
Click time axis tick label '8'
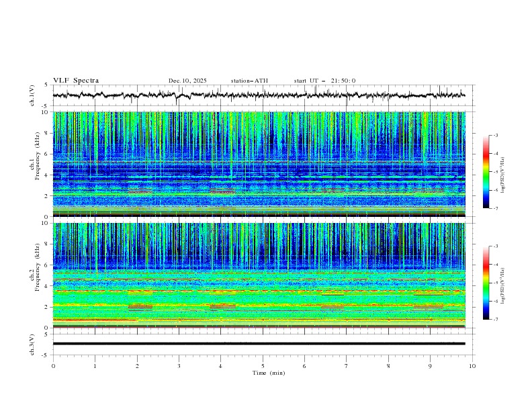click(x=388, y=366)
